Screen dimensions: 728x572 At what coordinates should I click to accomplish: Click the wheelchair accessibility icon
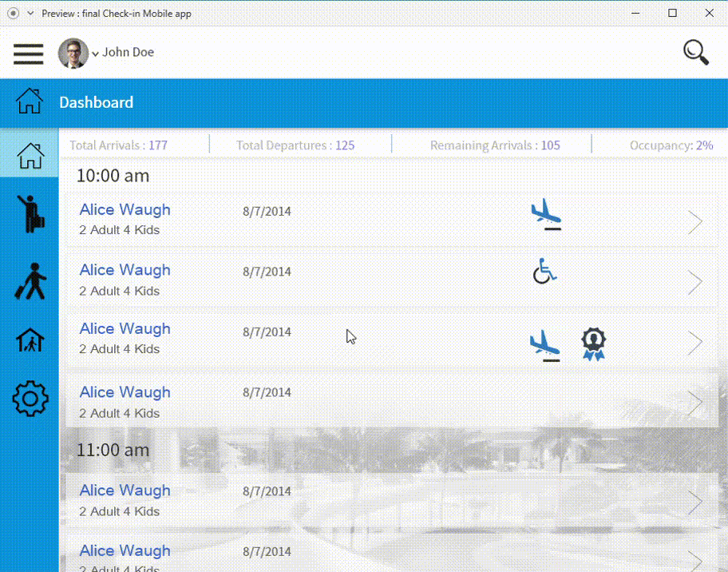click(544, 272)
